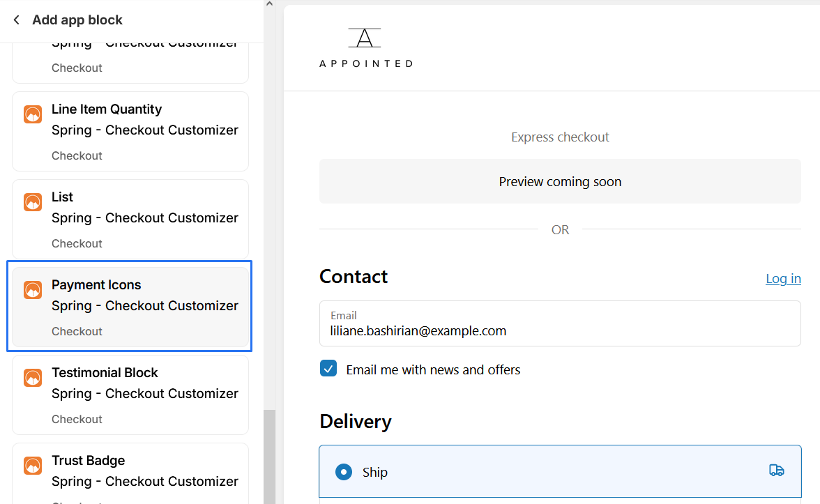Select the Ship radio button
The height and width of the screenshot is (504, 820).
click(344, 472)
